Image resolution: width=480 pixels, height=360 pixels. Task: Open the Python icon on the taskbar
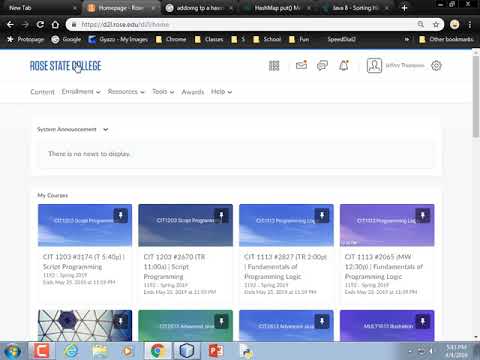pyautogui.click(x=246, y=351)
